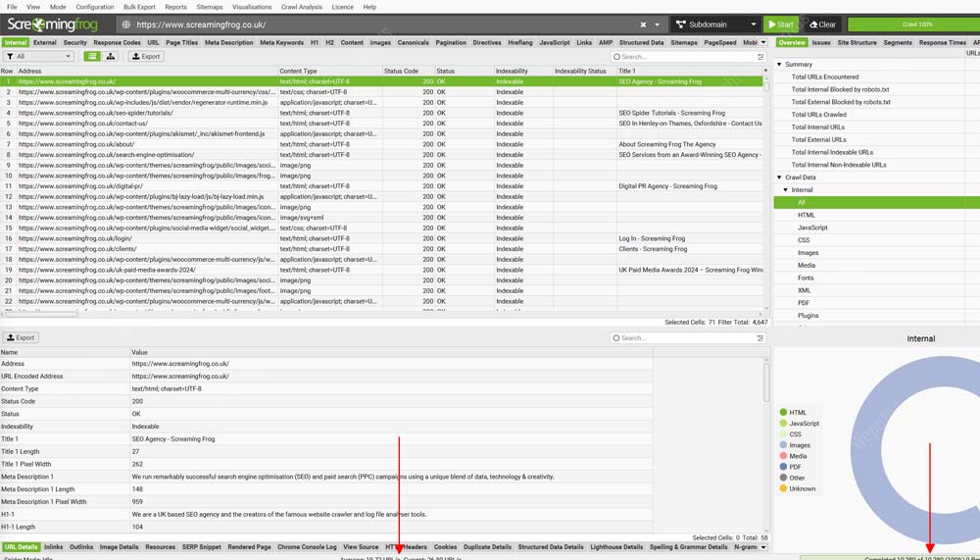Open the Image Details bottom tab
This screenshot has height=560, width=980.
click(119, 547)
